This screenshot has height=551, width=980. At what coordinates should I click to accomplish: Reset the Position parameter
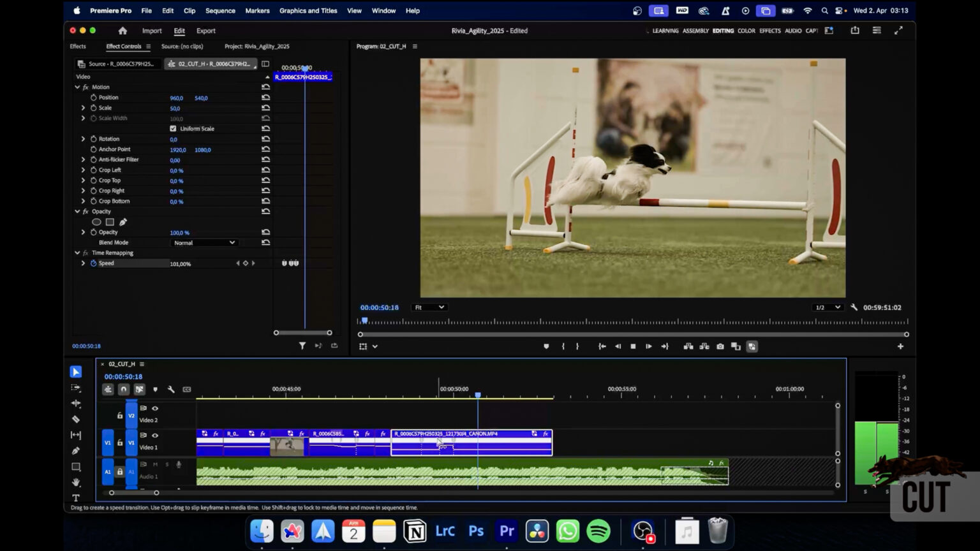click(x=265, y=98)
